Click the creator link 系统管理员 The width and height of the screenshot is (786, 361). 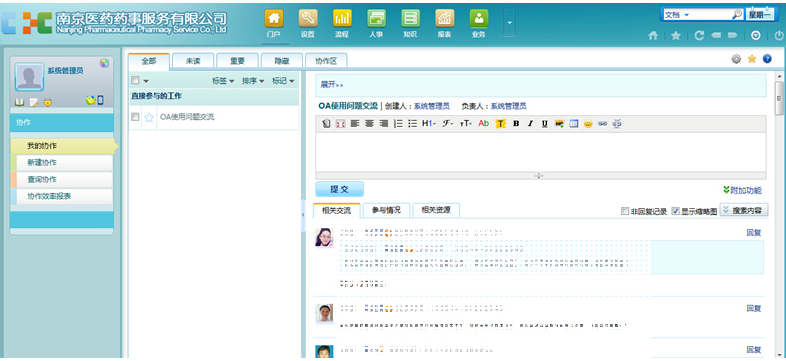[432, 106]
